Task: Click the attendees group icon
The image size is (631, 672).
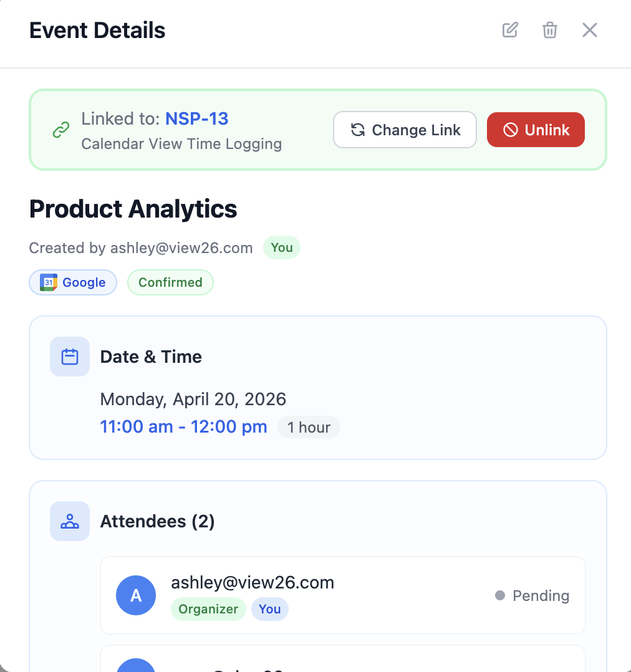Action: click(70, 521)
